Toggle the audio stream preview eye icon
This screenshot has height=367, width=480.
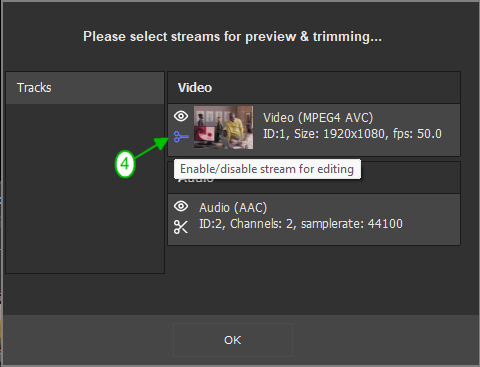click(x=181, y=206)
